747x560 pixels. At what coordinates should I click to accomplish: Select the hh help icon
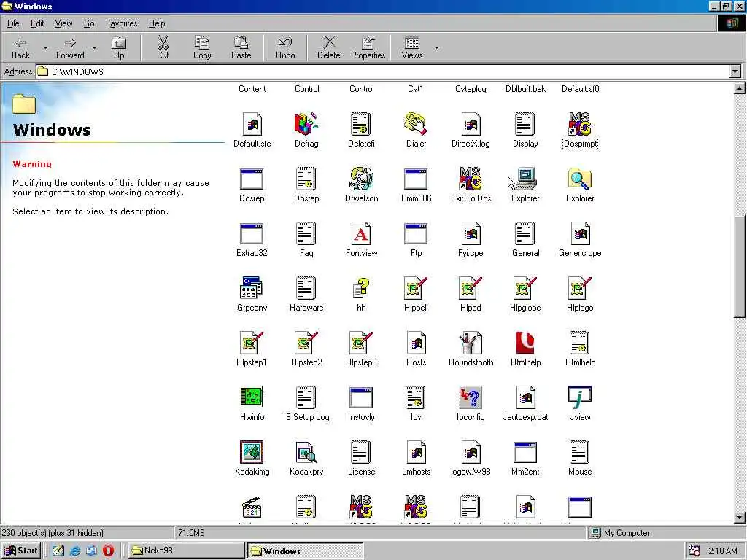(361, 288)
